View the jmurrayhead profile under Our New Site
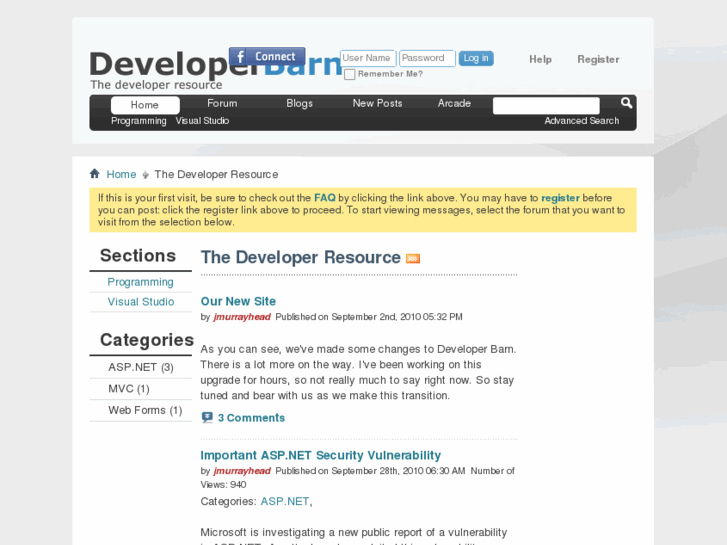 click(x=242, y=317)
